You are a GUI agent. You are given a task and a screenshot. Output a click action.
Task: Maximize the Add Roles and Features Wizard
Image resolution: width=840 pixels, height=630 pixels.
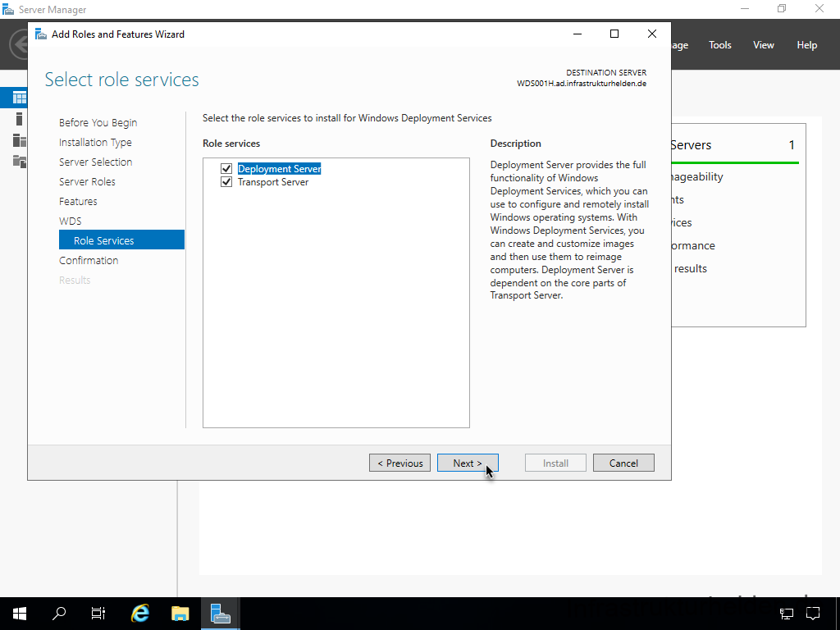coord(614,34)
